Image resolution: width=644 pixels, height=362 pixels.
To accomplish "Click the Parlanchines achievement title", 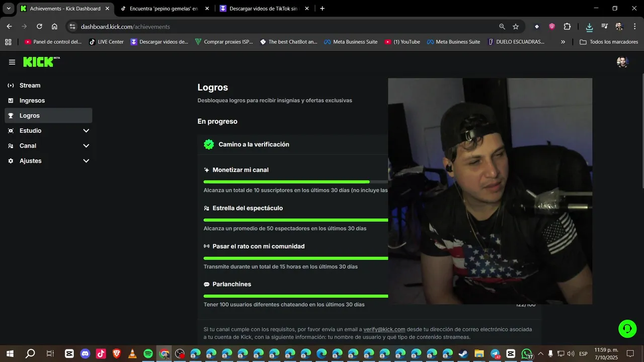I will [232, 284].
